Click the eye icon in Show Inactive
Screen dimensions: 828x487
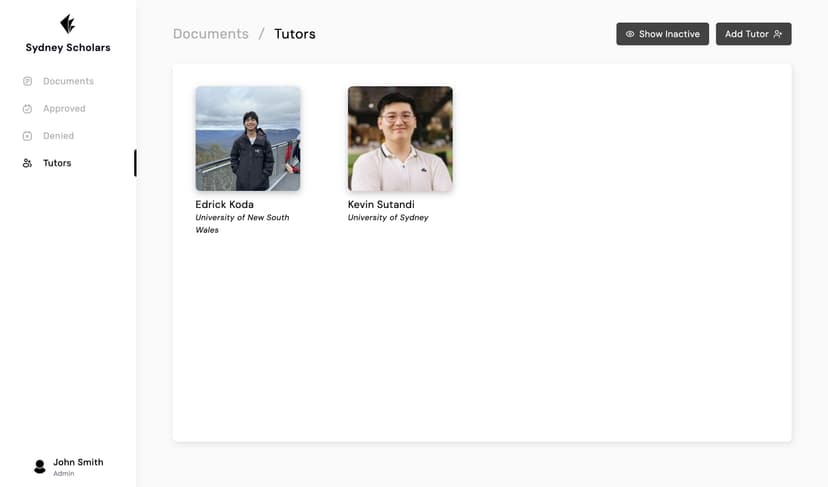click(630, 34)
